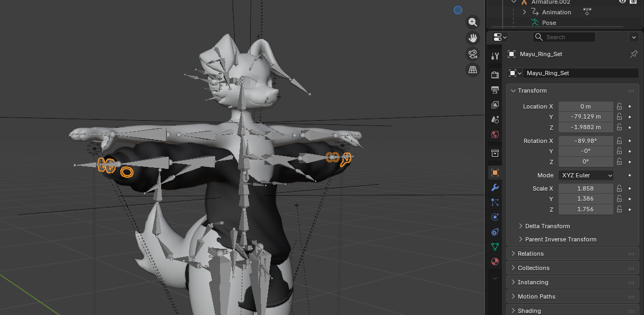The width and height of the screenshot is (644, 315).
Task: Open the Material properties tab
Action: coord(495,262)
